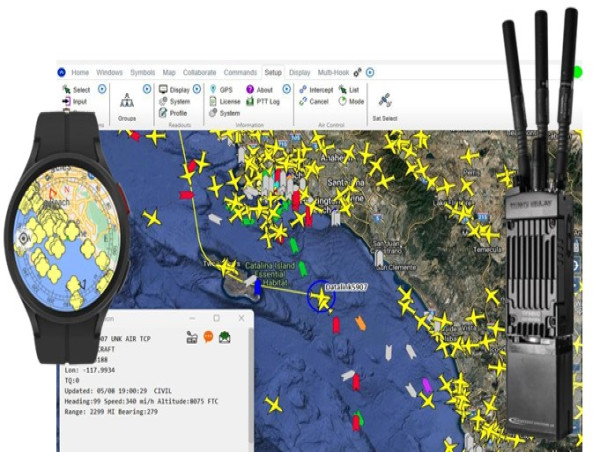Click the Temecula label on the map
Screen dimensions: 600x452
(x=487, y=249)
